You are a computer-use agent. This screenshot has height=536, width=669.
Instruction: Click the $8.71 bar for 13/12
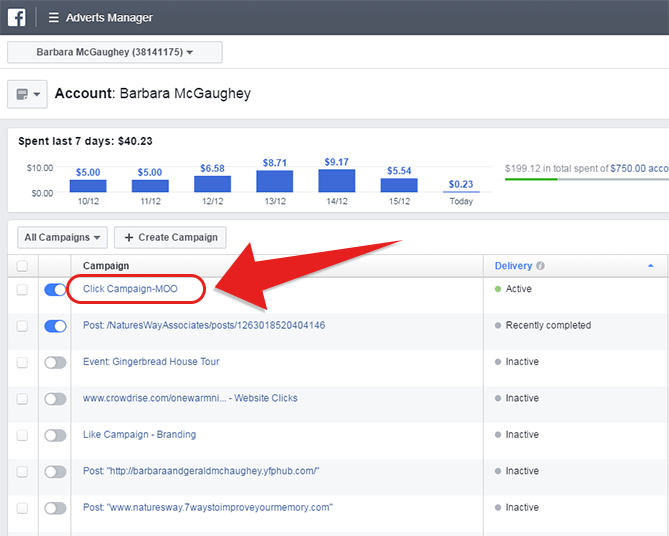tap(274, 181)
